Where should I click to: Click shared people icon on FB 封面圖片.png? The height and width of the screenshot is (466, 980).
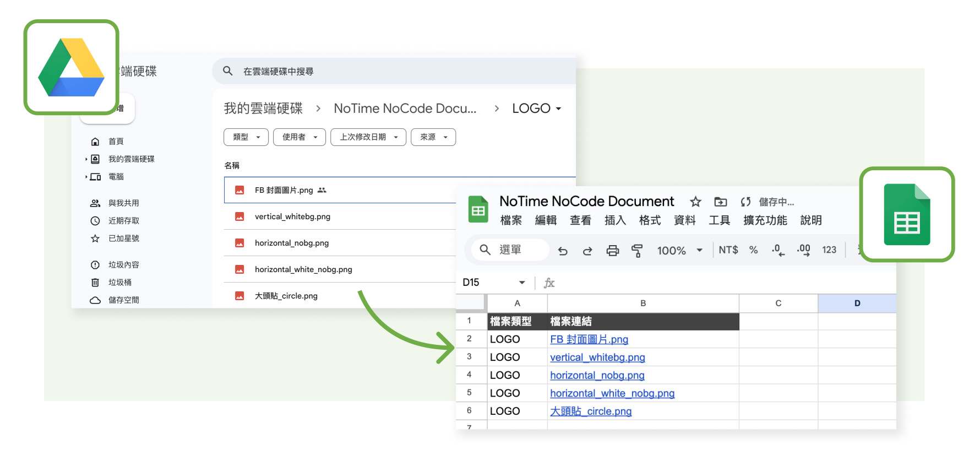click(x=322, y=190)
